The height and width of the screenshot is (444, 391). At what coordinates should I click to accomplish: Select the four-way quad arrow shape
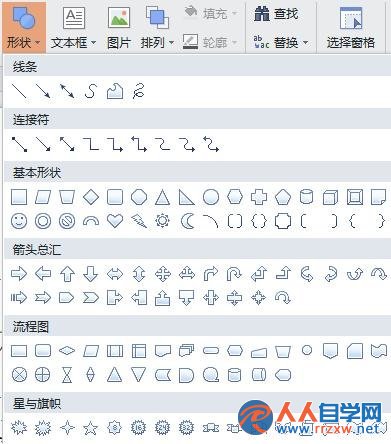163,274
